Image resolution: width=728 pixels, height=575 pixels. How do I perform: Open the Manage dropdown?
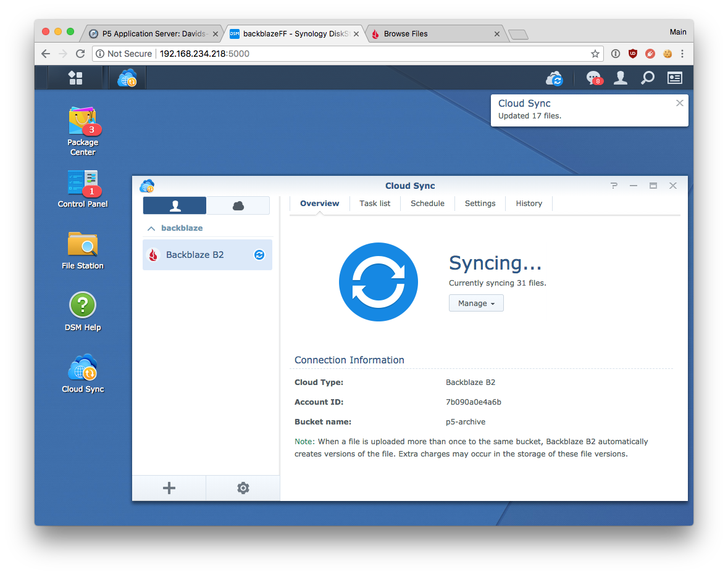[476, 304]
